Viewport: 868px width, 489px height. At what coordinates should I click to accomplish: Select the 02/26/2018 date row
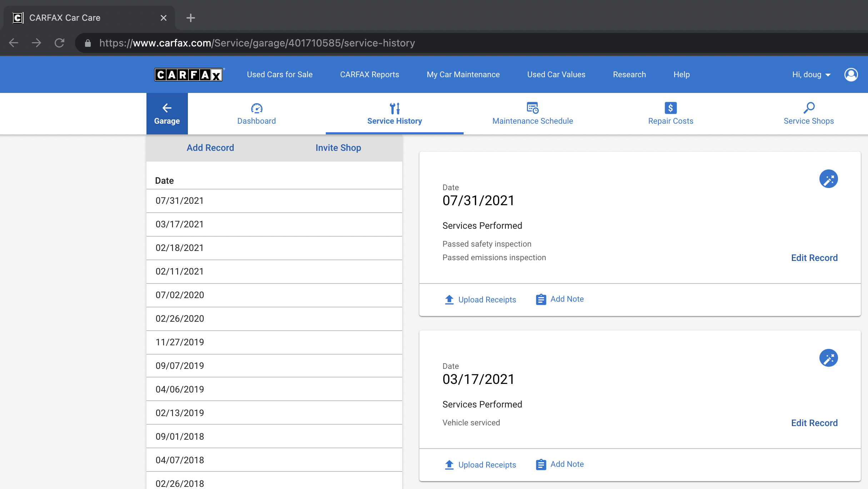[x=274, y=481]
